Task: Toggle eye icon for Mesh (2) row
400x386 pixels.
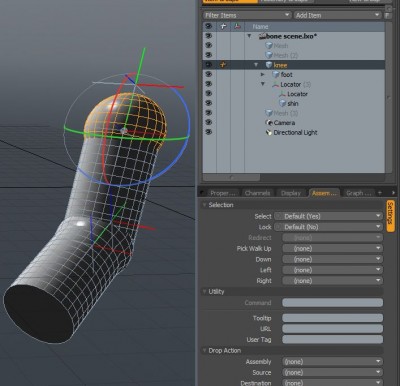Action: tap(209, 55)
